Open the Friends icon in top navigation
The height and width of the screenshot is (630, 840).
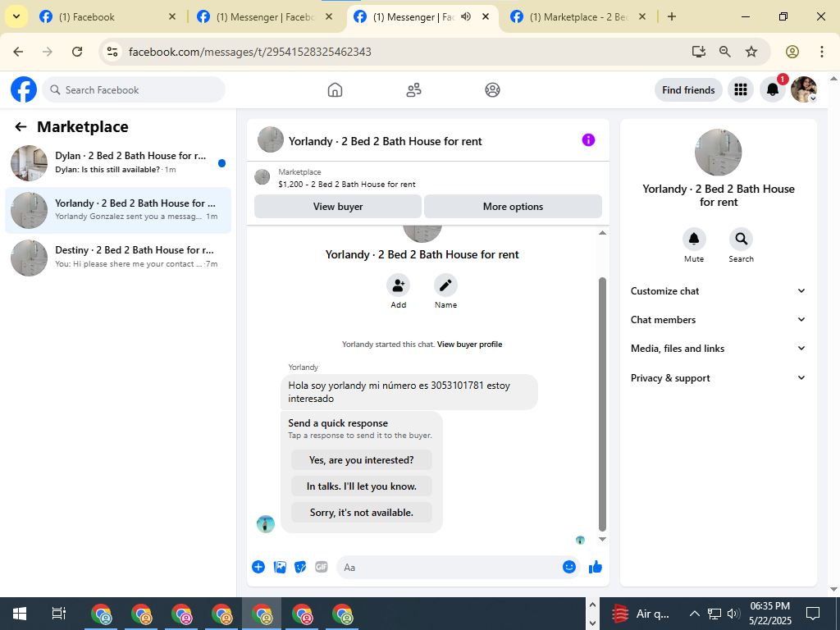[x=413, y=90]
